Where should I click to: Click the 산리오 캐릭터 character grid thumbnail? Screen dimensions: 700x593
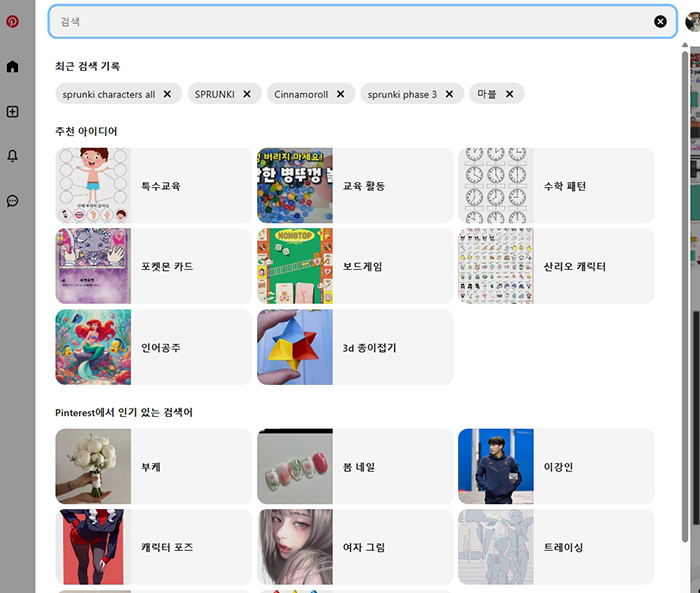[496, 266]
